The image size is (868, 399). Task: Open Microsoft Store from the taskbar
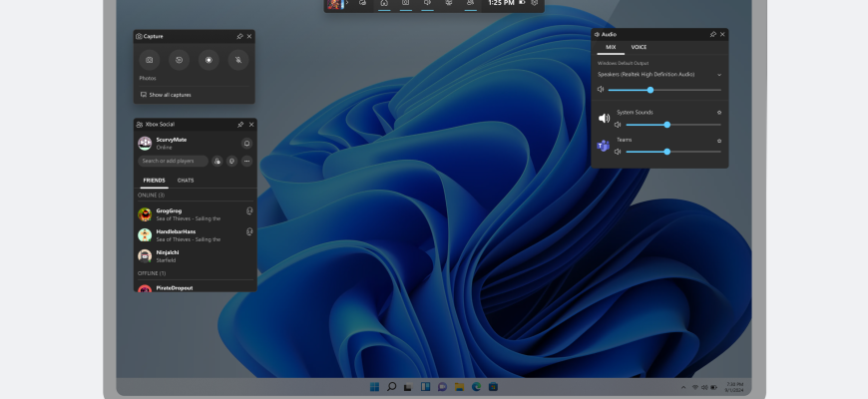pyautogui.click(x=493, y=387)
